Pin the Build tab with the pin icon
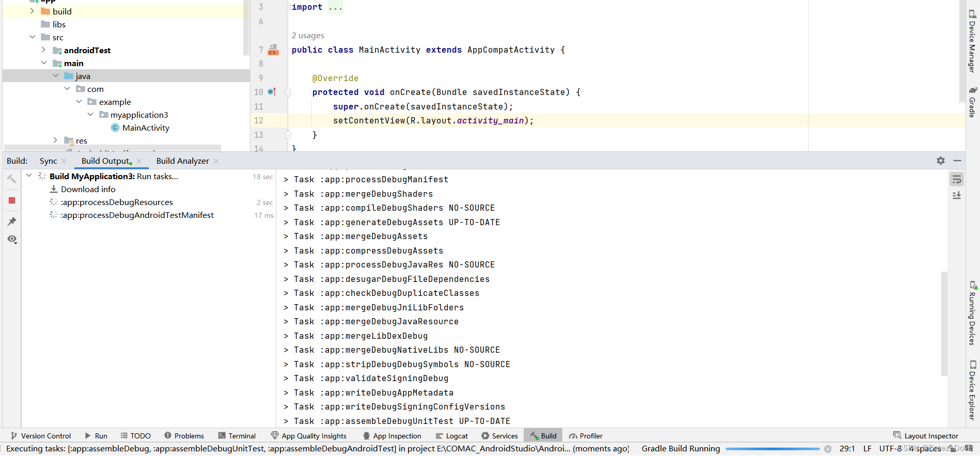 pos(12,222)
